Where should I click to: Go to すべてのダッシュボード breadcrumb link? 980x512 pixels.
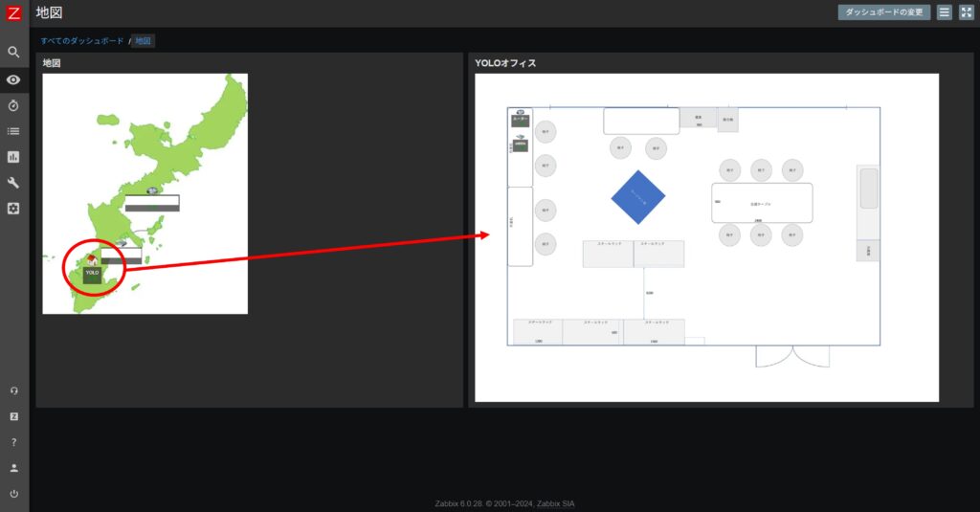tap(81, 41)
